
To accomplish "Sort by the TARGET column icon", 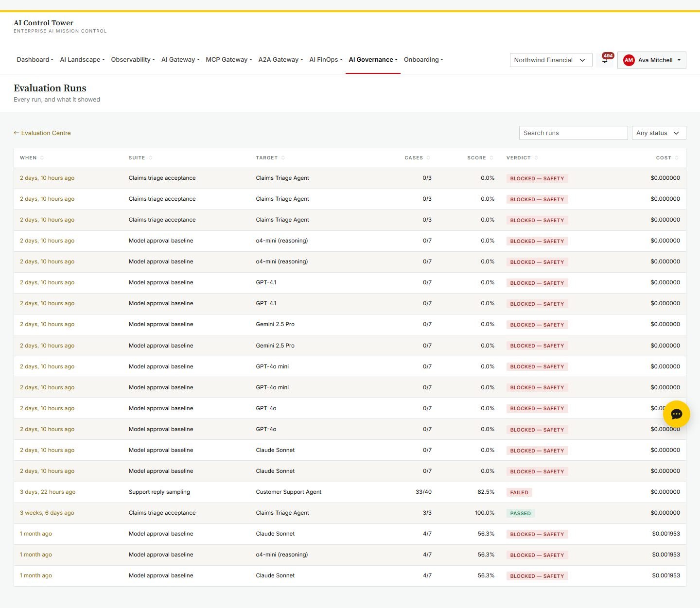I will point(283,158).
